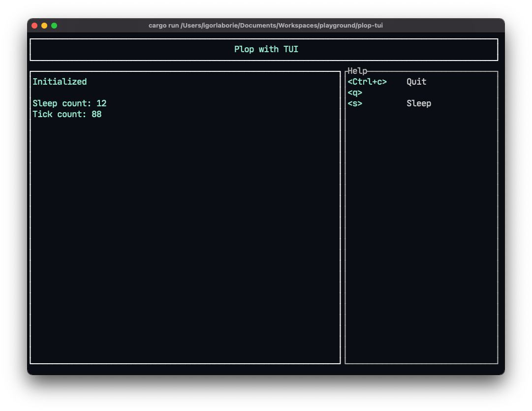Image resolution: width=532 pixels, height=411 pixels.
Task: Click the 'Help' panel title
Action: (x=357, y=71)
